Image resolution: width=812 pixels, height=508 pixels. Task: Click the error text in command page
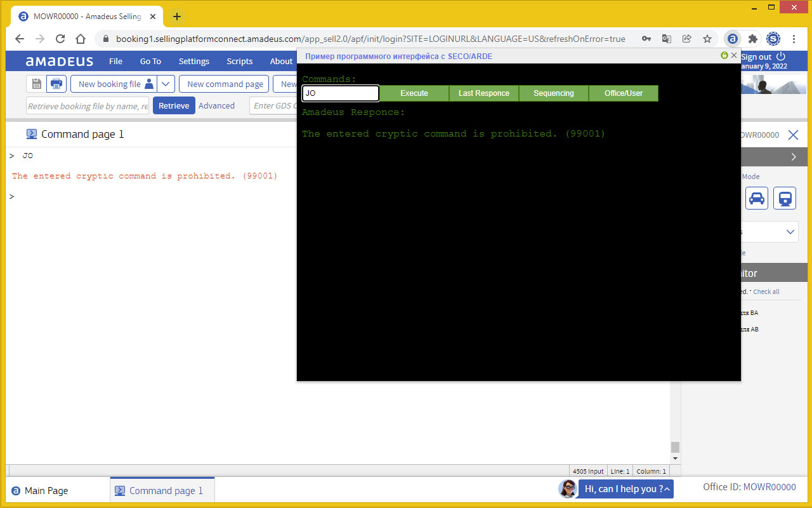point(145,176)
